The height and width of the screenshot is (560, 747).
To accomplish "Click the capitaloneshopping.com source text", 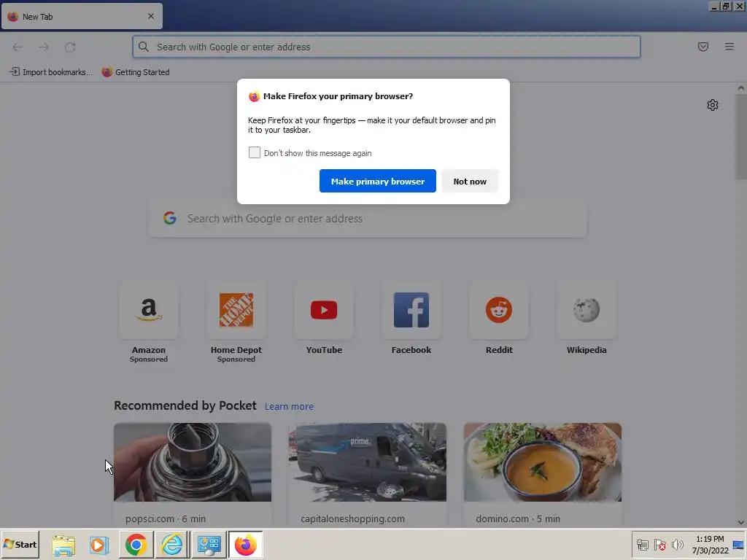I will pos(352,518).
